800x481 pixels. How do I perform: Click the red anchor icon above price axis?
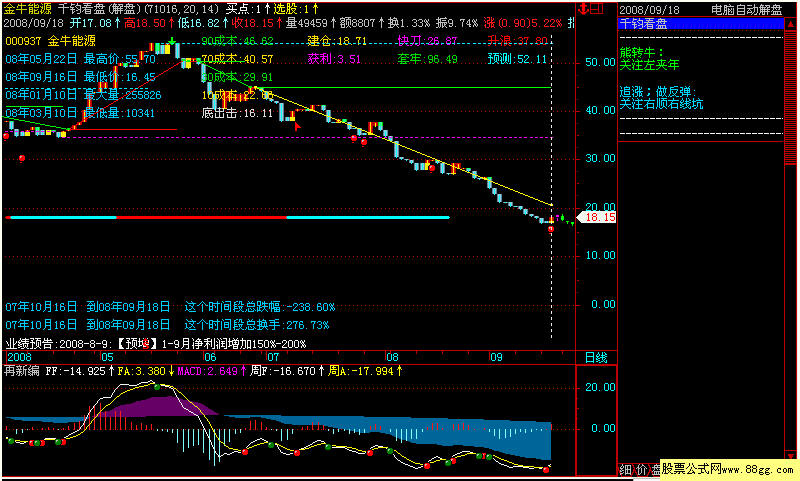coord(584,9)
